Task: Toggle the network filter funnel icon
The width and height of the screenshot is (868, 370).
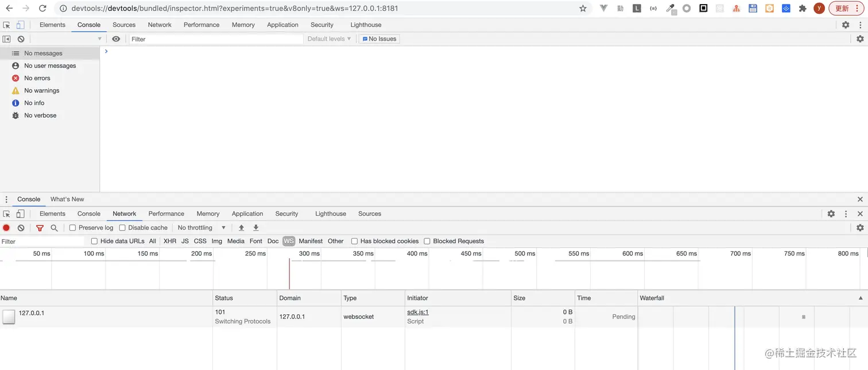Action: tap(40, 228)
